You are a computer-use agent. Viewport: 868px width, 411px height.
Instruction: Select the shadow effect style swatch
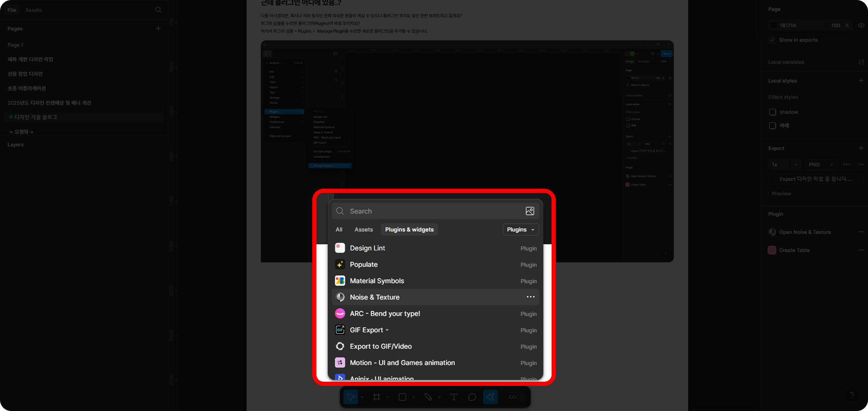point(772,112)
